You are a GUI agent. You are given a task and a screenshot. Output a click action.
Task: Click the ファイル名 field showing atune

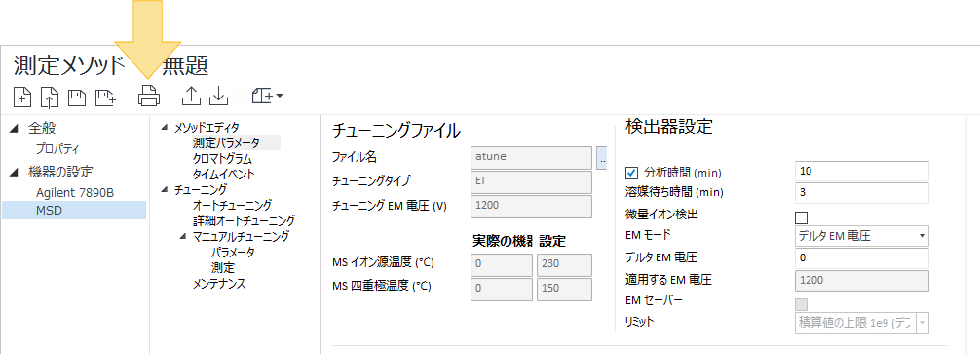[x=531, y=158]
